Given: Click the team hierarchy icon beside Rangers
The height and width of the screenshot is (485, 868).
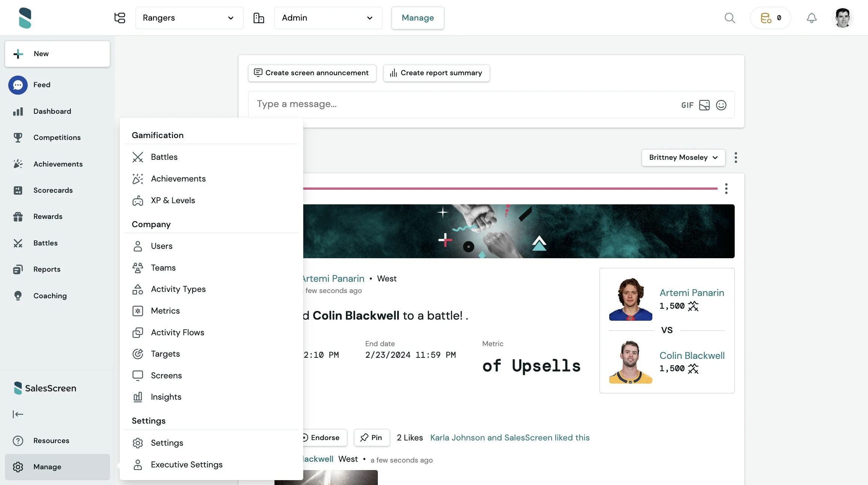Looking at the screenshot, I should point(119,18).
